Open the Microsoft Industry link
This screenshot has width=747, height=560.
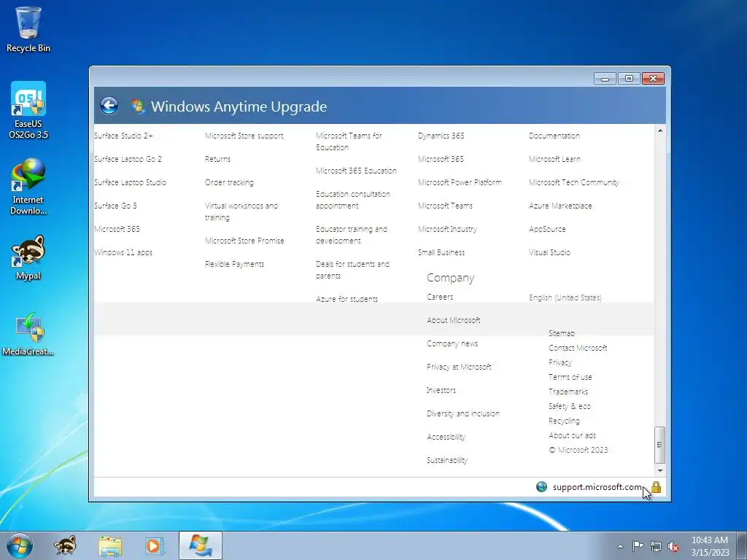pos(447,229)
